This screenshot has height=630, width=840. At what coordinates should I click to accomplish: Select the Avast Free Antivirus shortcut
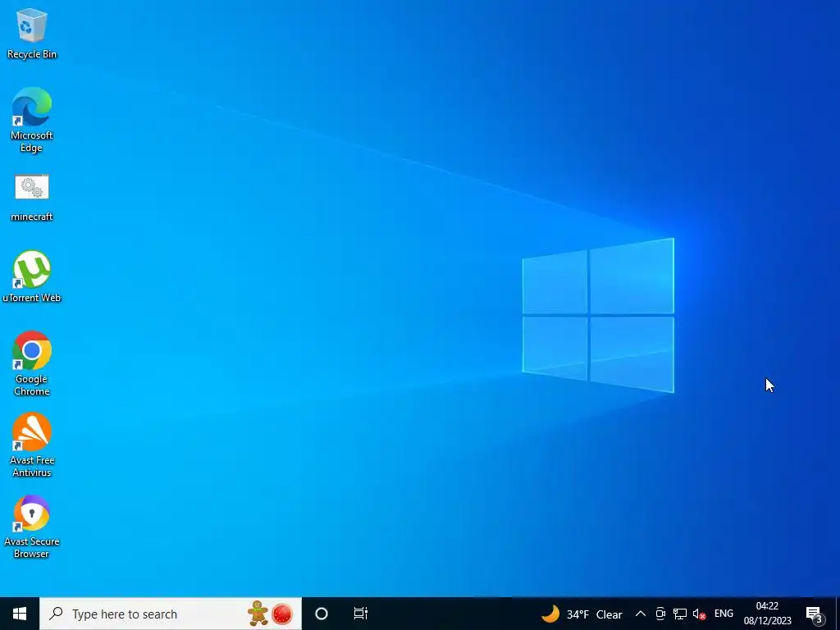click(x=32, y=445)
